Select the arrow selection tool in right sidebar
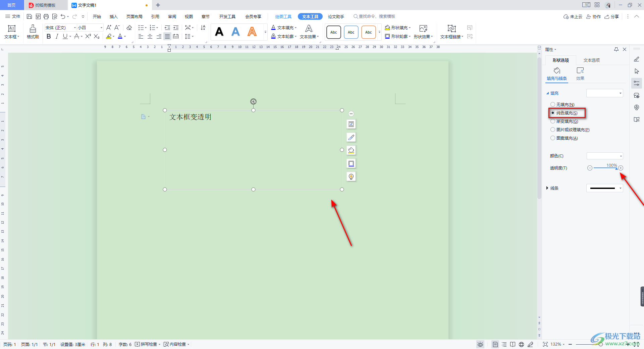 coord(637,71)
